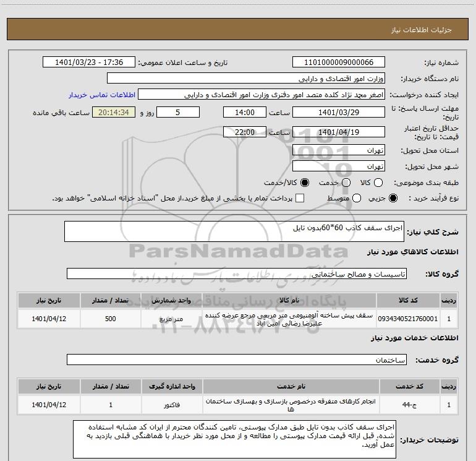Click the گروه کالا field تاسیسات و مصالح ساختمانی

237,274
